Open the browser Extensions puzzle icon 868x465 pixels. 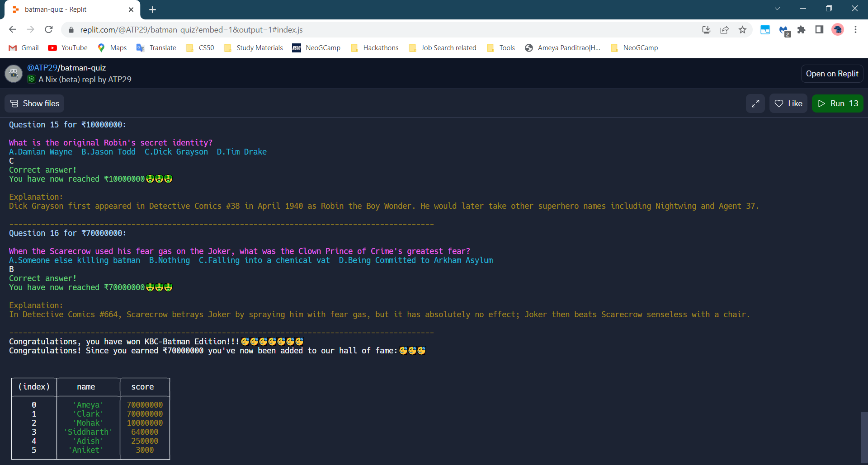click(802, 30)
